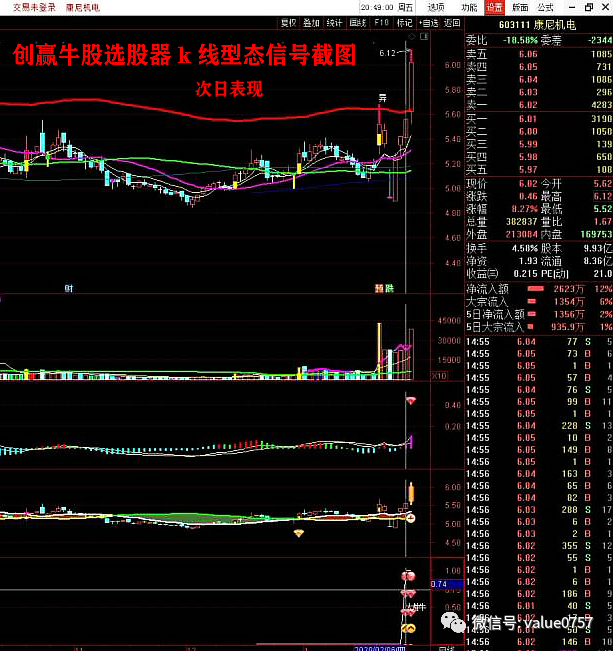Click stock header 603111 康尼机电
Screen dimensions: 613x651
click(x=537, y=25)
